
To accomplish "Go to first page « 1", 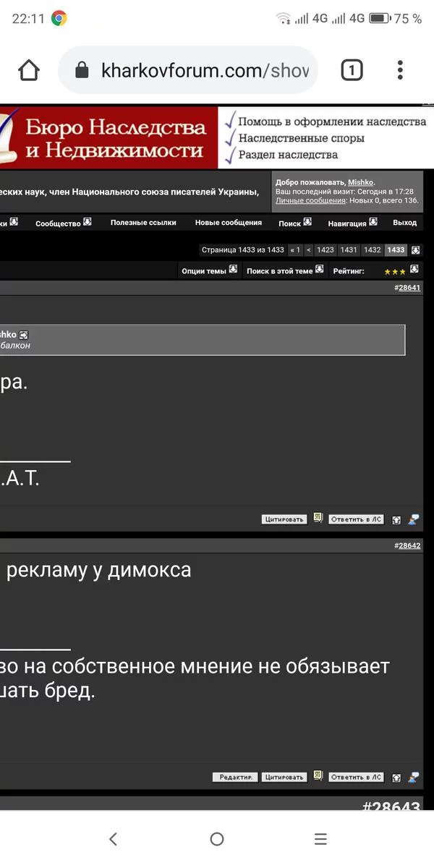I will click(x=295, y=250).
